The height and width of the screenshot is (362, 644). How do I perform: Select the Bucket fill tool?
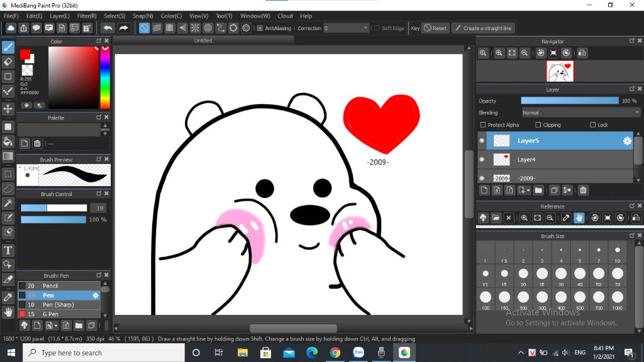8,141
